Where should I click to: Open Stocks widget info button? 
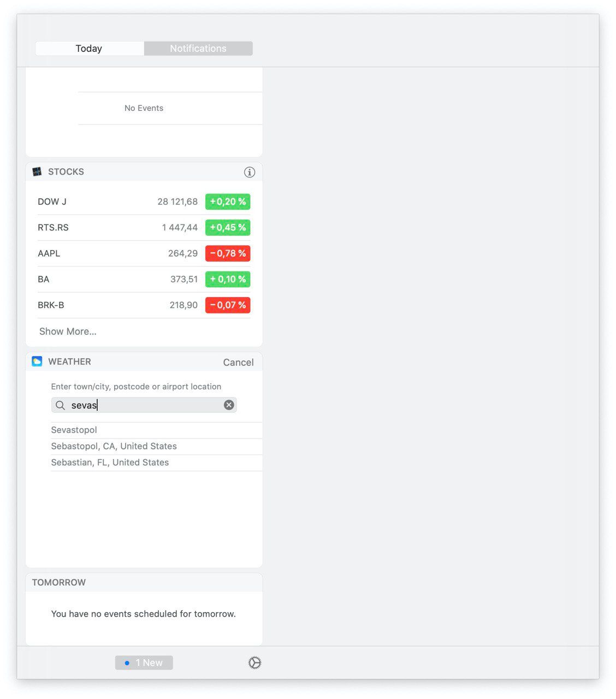[x=250, y=172]
